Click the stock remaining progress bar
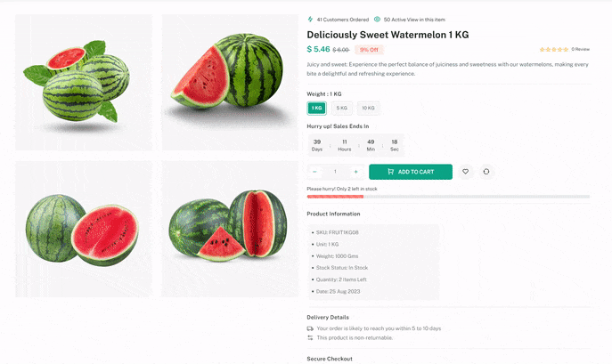This screenshot has width=612, height=364. pyautogui.click(x=448, y=197)
